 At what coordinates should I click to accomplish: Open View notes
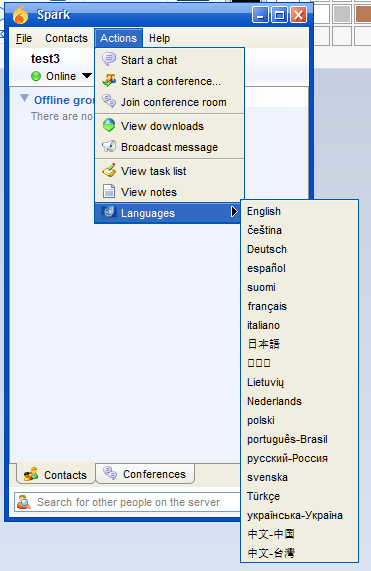click(169, 192)
